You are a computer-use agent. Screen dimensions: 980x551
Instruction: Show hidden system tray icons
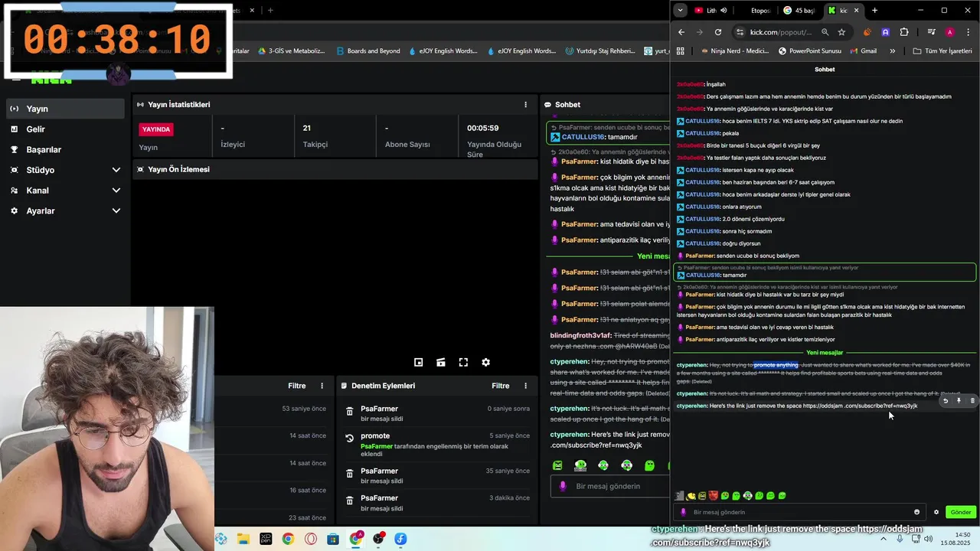884,539
